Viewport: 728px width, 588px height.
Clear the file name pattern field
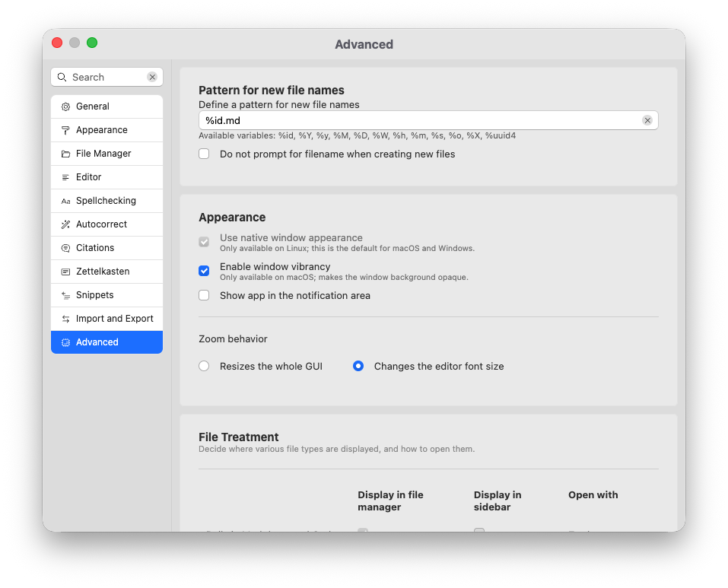point(647,120)
